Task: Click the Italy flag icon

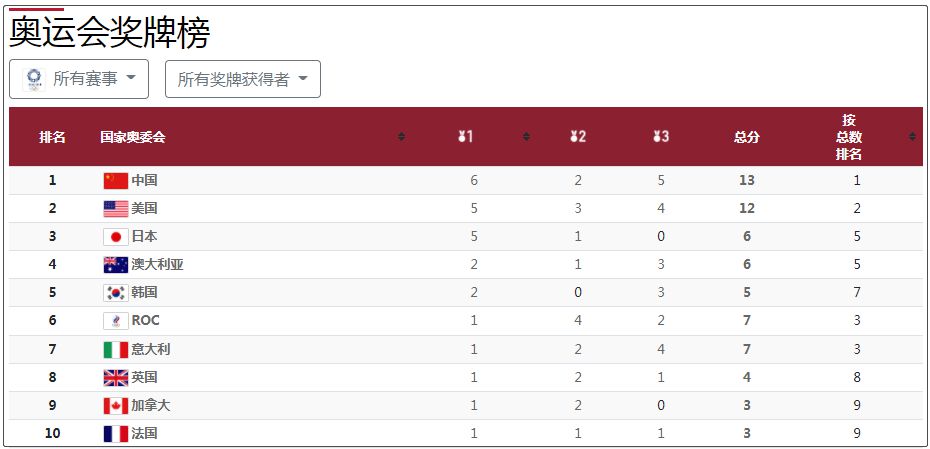Action: coord(116,349)
